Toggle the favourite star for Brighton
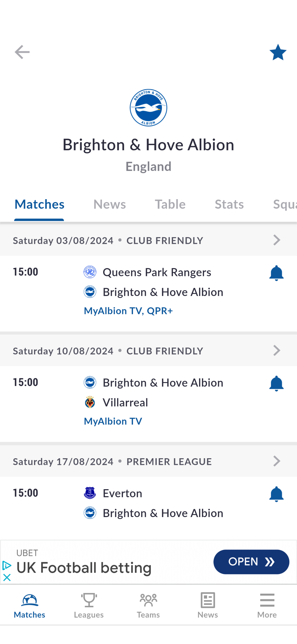 [x=278, y=52]
